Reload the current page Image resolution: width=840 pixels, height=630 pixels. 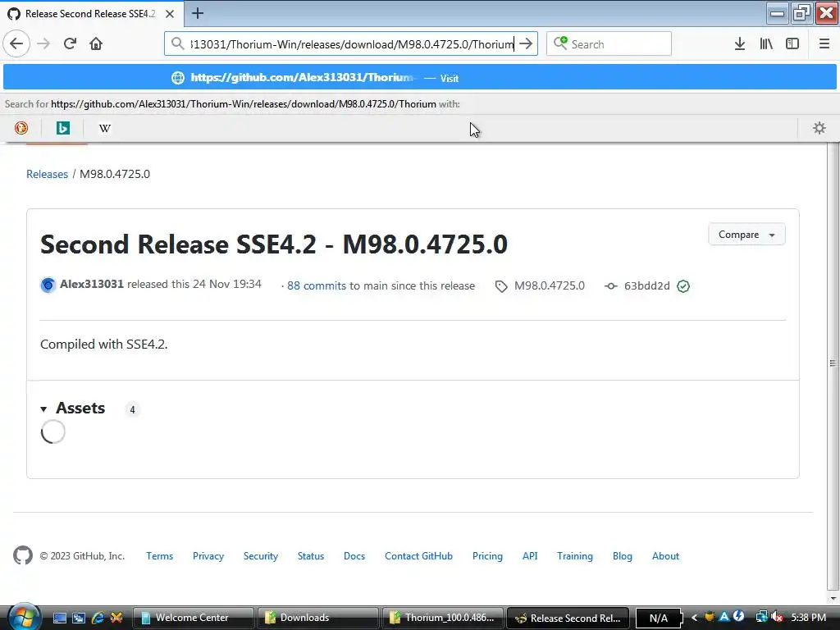point(71,43)
